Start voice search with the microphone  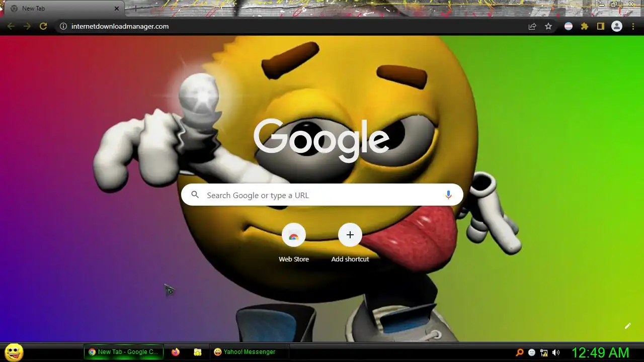(448, 195)
